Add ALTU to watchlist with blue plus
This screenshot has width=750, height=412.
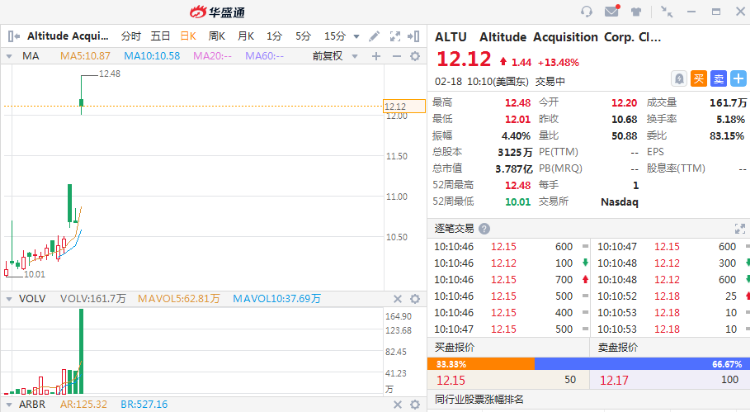(737, 78)
